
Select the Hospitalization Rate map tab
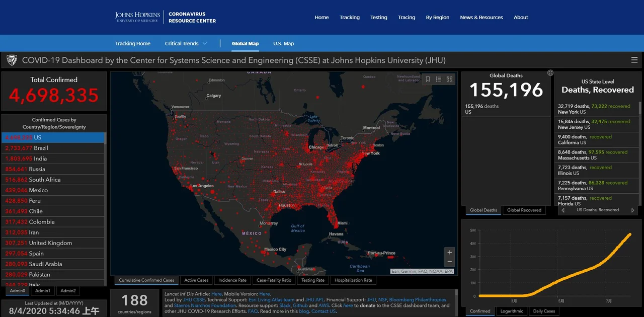click(353, 280)
